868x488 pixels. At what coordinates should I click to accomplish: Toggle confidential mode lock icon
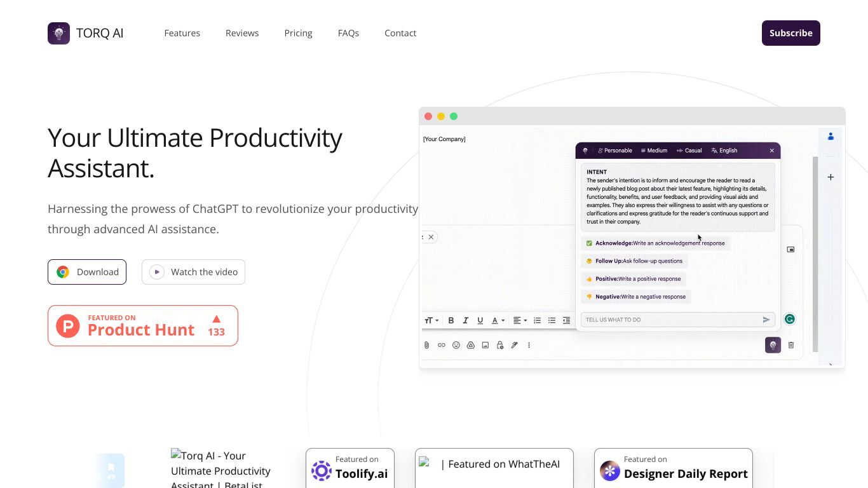500,345
